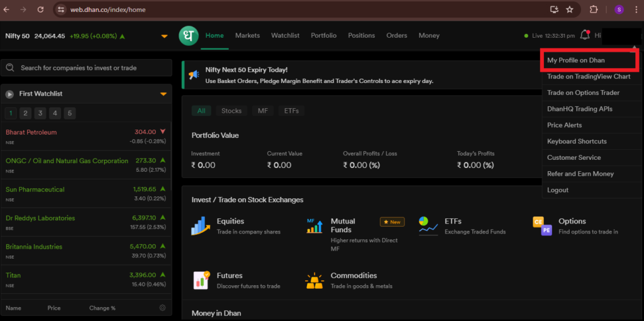Select the ETFs portfolio filter
Screen dimensions: 644x321
pyautogui.click(x=291, y=111)
